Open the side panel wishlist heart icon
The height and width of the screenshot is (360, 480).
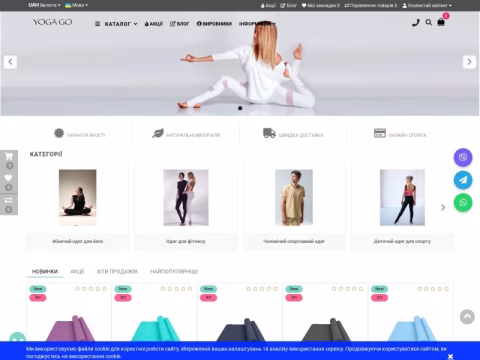coord(9,178)
